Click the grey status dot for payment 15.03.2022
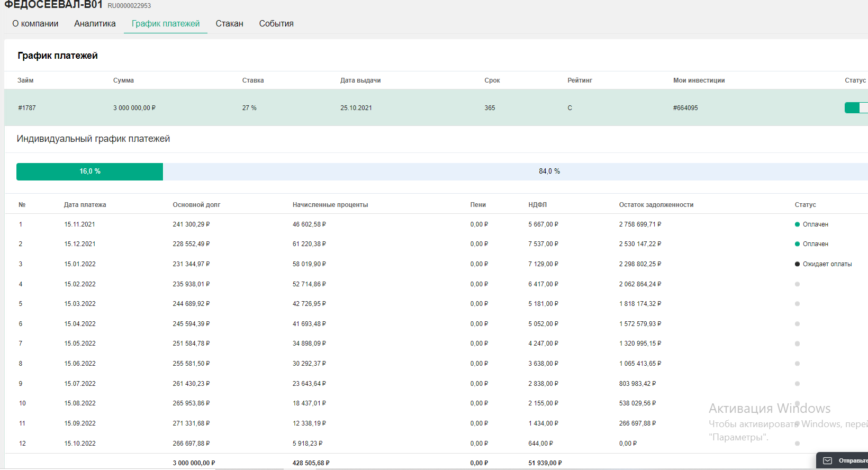The width and height of the screenshot is (868, 470). 797,304
